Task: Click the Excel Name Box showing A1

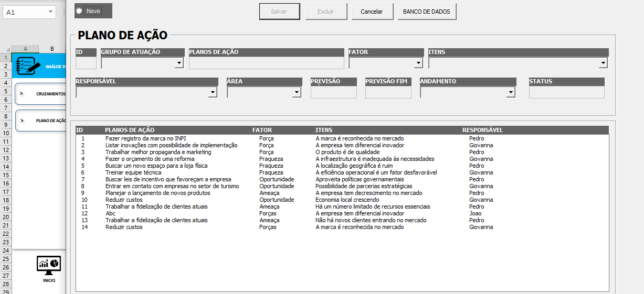Action: 25,12
